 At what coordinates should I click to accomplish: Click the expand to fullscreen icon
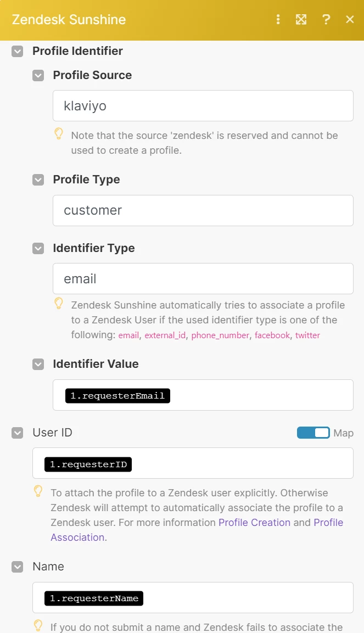(301, 20)
